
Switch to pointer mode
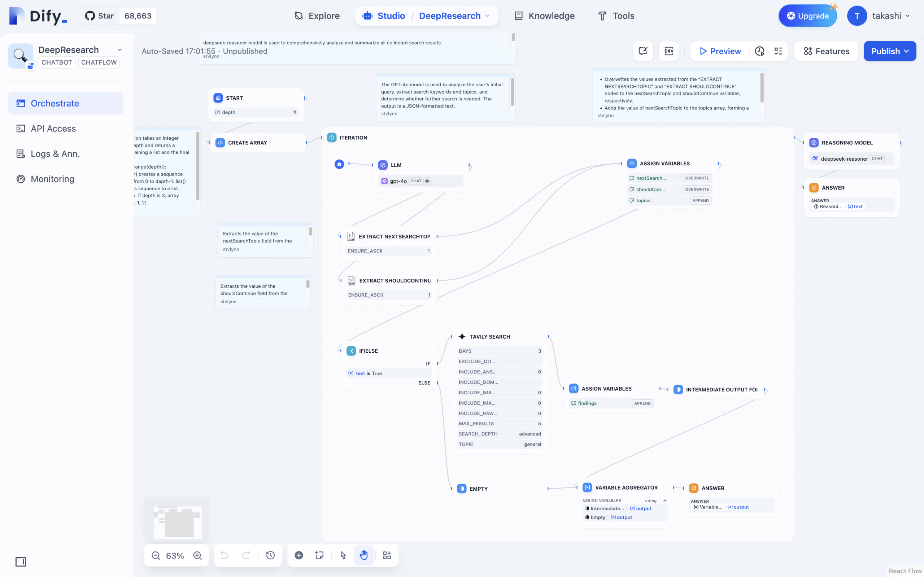(x=343, y=555)
